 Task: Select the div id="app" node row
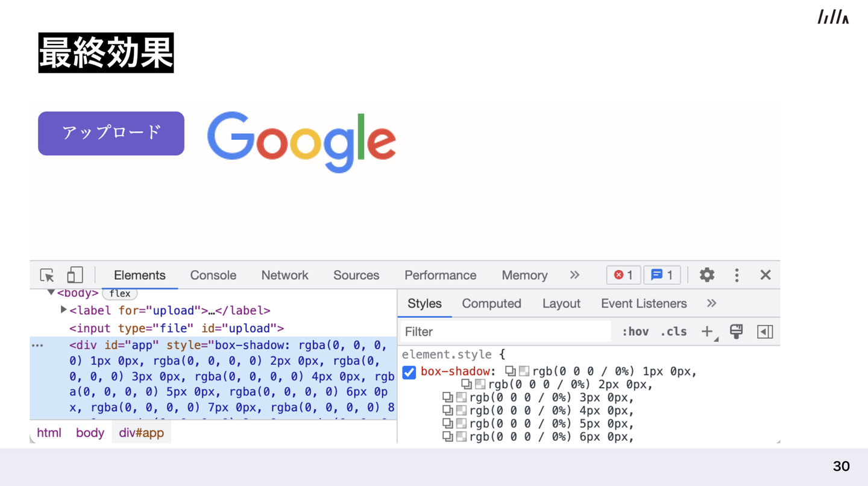coord(213,378)
